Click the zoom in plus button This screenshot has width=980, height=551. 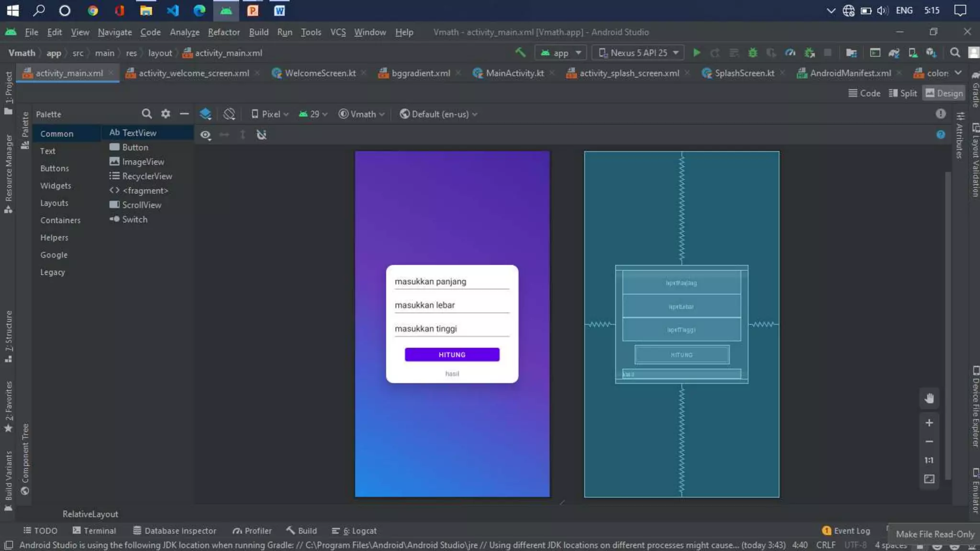point(929,423)
